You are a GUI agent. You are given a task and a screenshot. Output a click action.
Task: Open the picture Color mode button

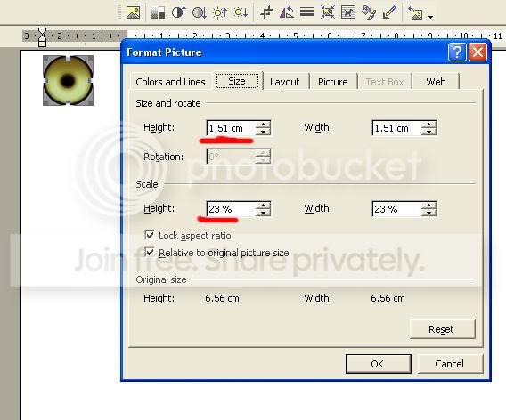tap(158, 12)
